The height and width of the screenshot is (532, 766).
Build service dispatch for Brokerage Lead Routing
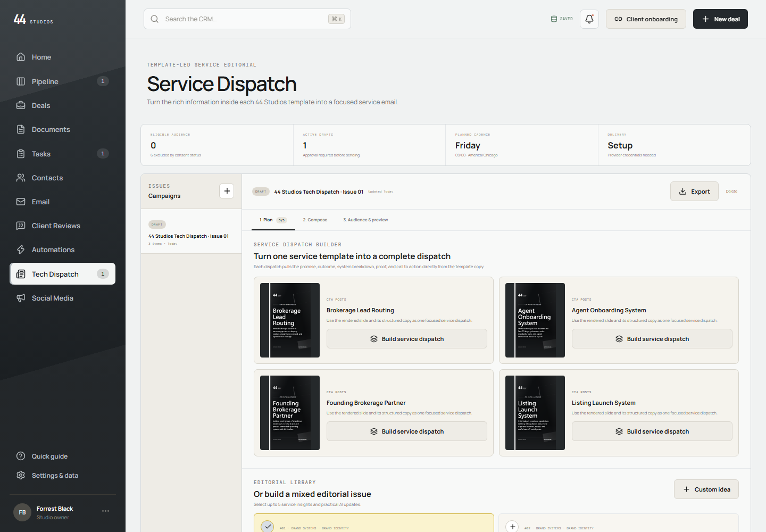[406, 339]
